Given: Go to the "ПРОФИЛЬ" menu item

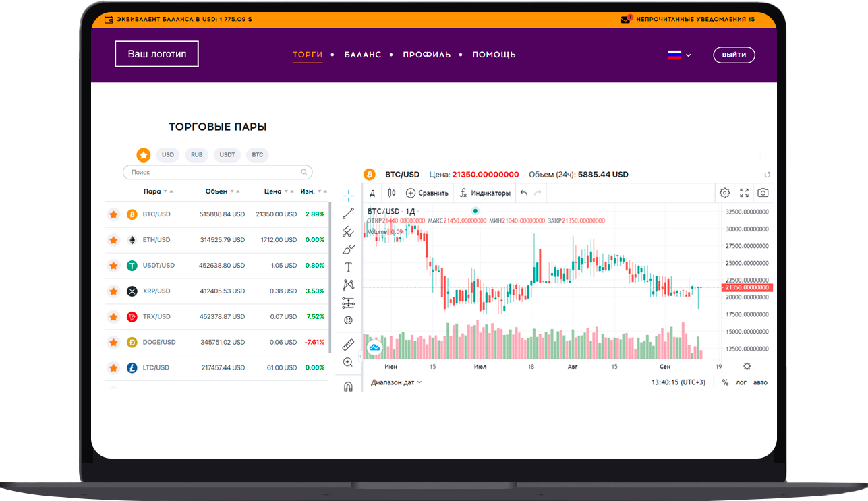Looking at the screenshot, I should [x=426, y=55].
